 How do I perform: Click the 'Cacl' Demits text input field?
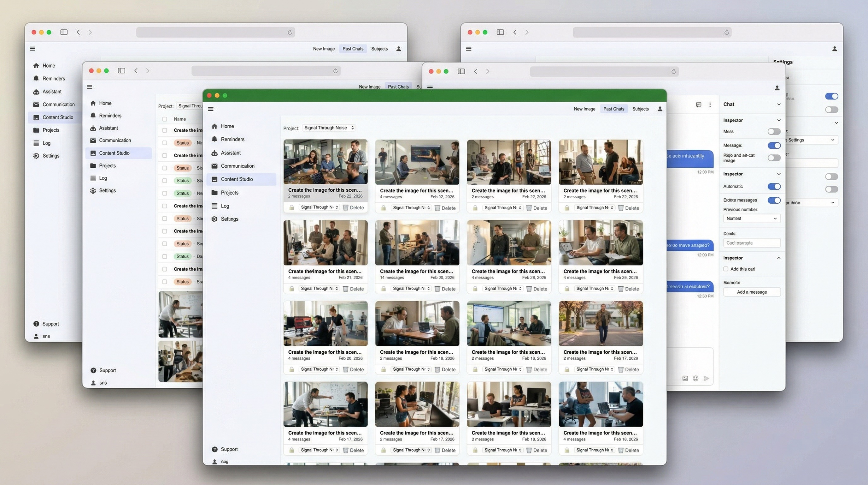[x=751, y=243]
